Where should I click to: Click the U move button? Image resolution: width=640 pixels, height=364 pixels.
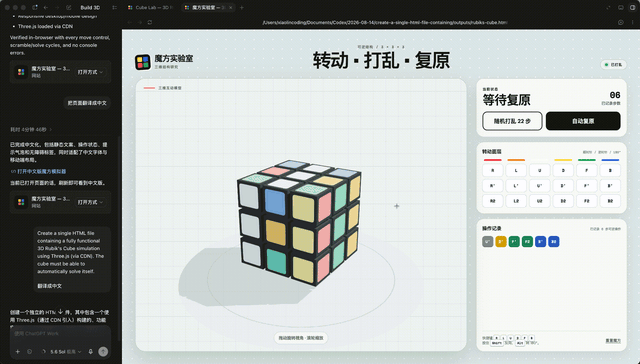coord(540,170)
